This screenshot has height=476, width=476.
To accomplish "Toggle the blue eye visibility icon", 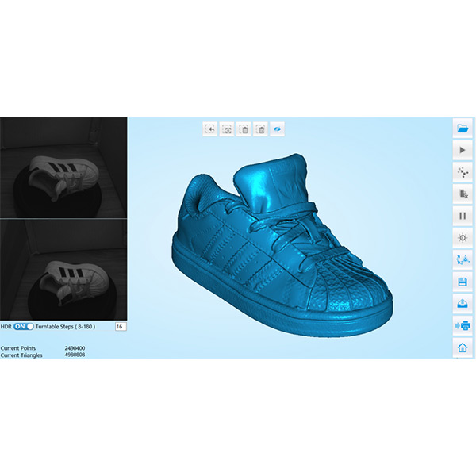I will (277, 129).
